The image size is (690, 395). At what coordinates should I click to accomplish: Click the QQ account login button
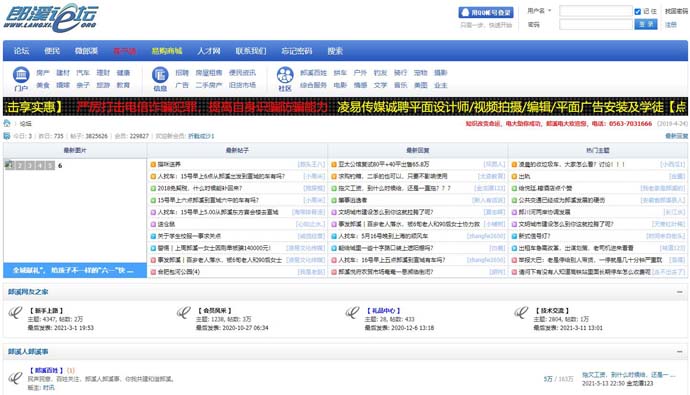[x=486, y=12]
